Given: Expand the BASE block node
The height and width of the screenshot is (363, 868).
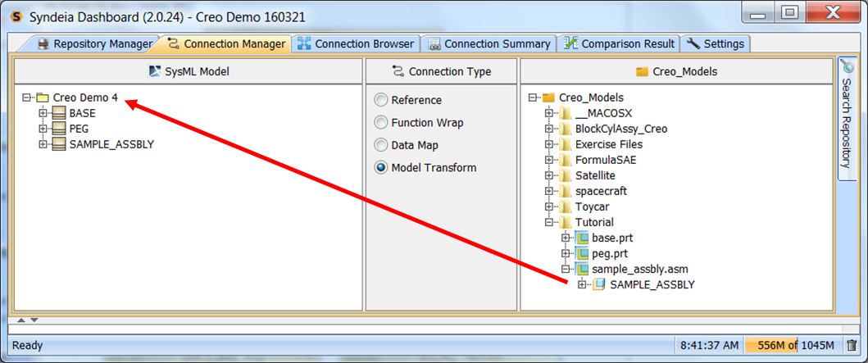Looking at the screenshot, I should 42,113.
